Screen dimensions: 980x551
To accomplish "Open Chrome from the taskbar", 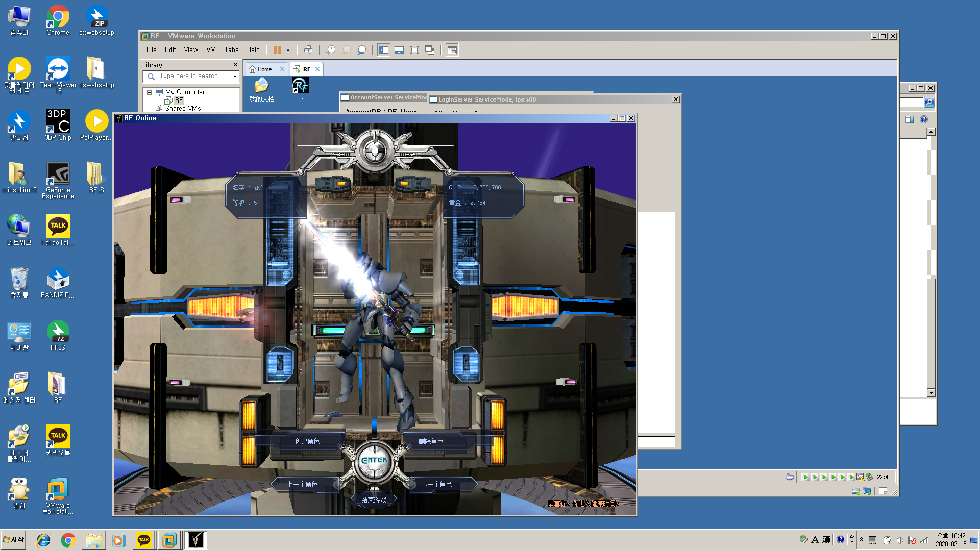I will click(68, 540).
